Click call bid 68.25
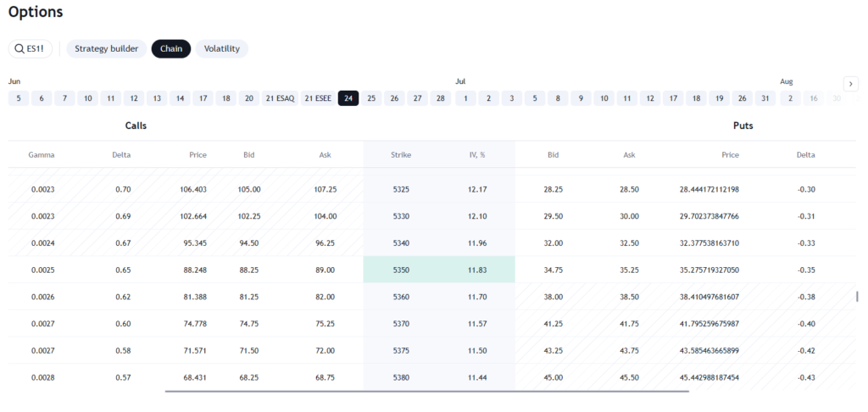The height and width of the screenshot is (412, 868). click(x=249, y=377)
